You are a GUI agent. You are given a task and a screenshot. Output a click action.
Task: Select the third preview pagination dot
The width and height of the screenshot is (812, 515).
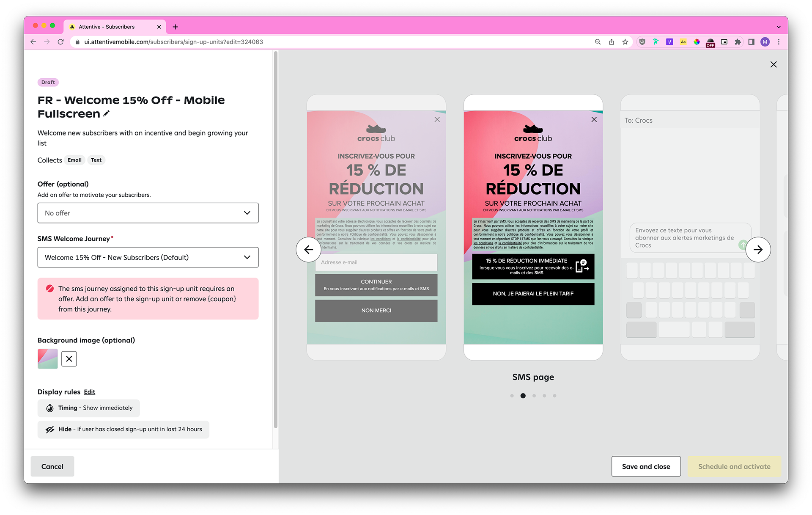tap(534, 396)
